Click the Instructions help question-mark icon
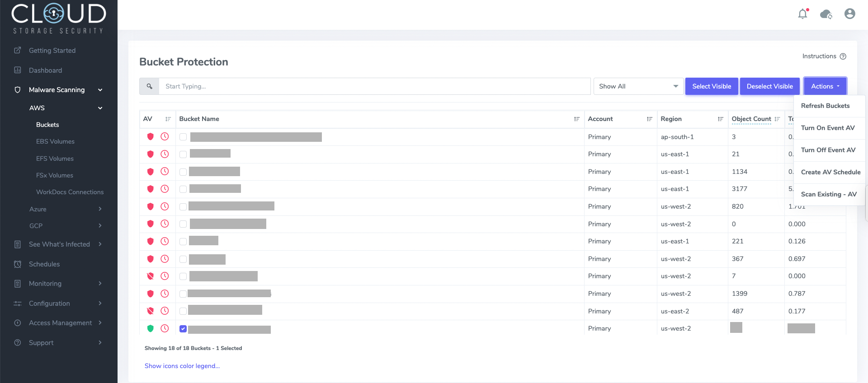Viewport: 868px width, 383px height. pyautogui.click(x=843, y=56)
